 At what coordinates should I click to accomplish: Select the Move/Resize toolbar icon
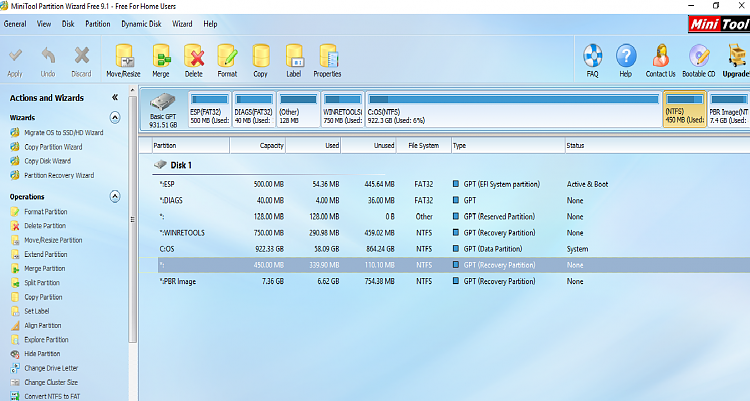click(x=124, y=56)
